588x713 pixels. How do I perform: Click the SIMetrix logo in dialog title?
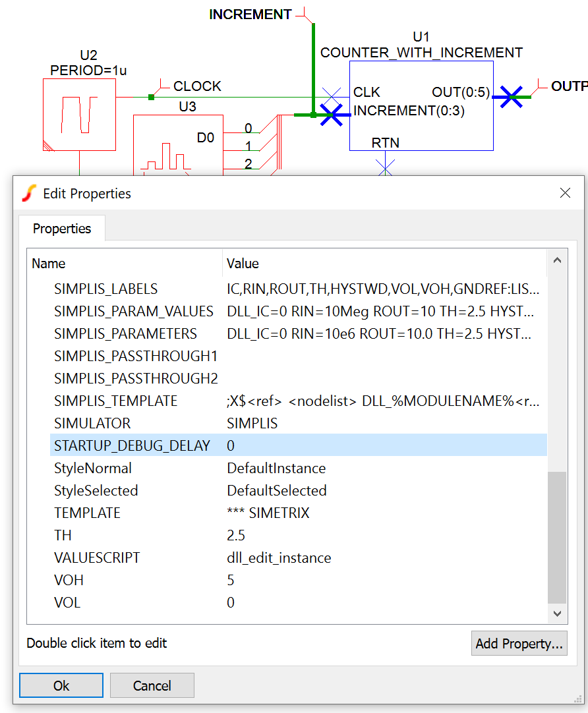click(29, 193)
